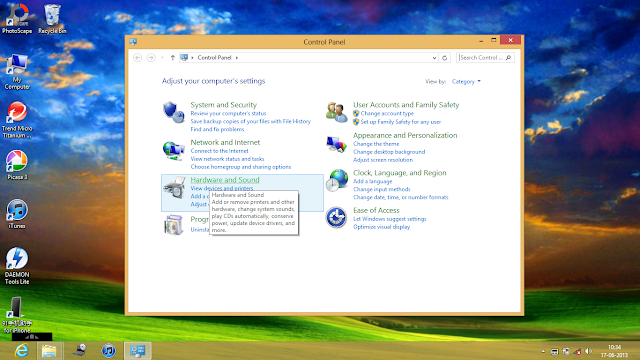This screenshot has width=640, height=360.
Task: Click Optimize visual display
Action: pyautogui.click(x=381, y=227)
